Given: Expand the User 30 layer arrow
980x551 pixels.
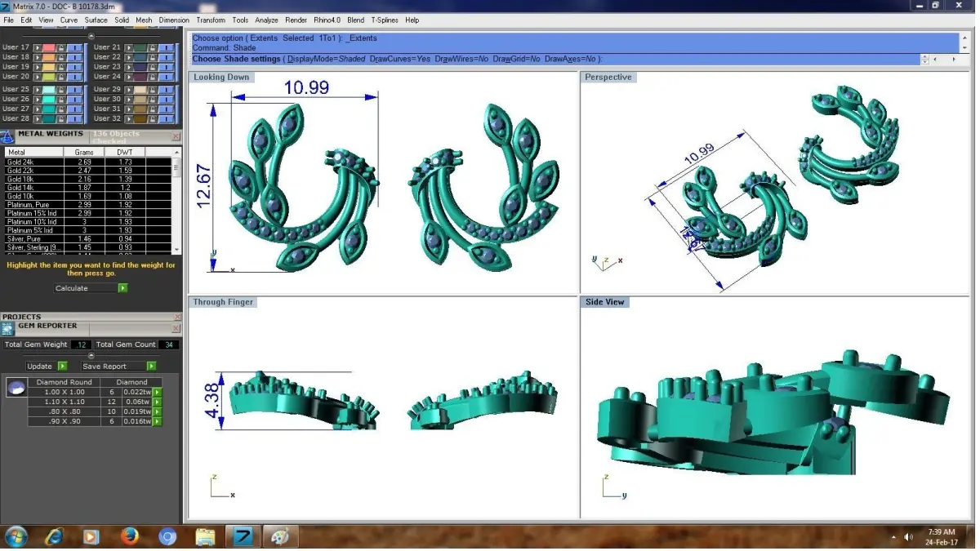Looking at the screenshot, I should pos(129,99).
